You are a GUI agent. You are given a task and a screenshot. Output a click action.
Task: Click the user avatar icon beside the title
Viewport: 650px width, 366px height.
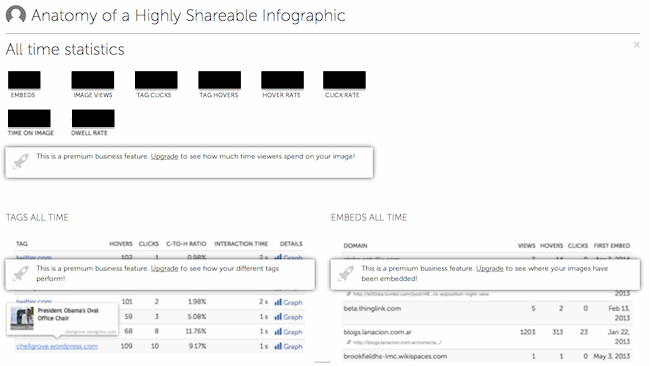coord(16,15)
